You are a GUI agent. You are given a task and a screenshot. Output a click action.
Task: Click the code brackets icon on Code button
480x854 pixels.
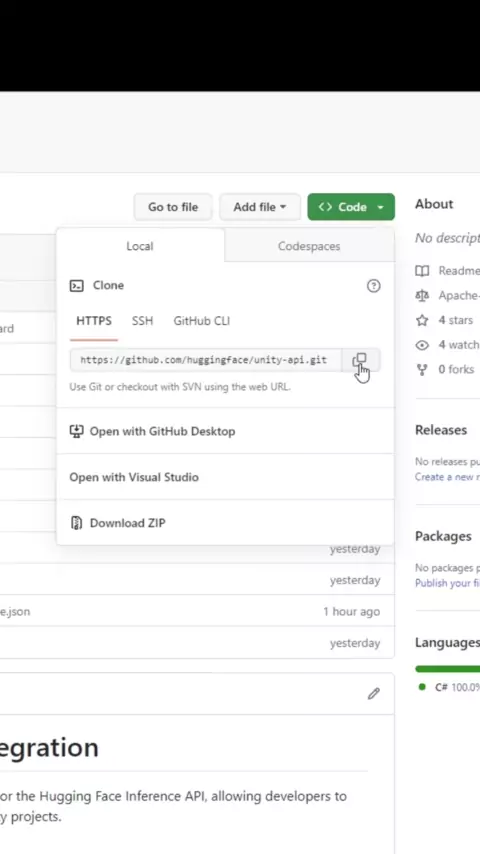[325, 207]
